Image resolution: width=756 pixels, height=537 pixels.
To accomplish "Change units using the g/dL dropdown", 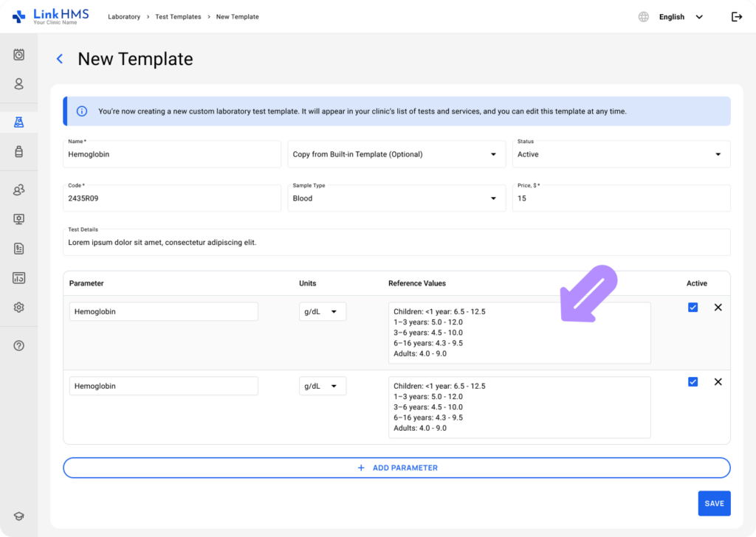I will [322, 311].
